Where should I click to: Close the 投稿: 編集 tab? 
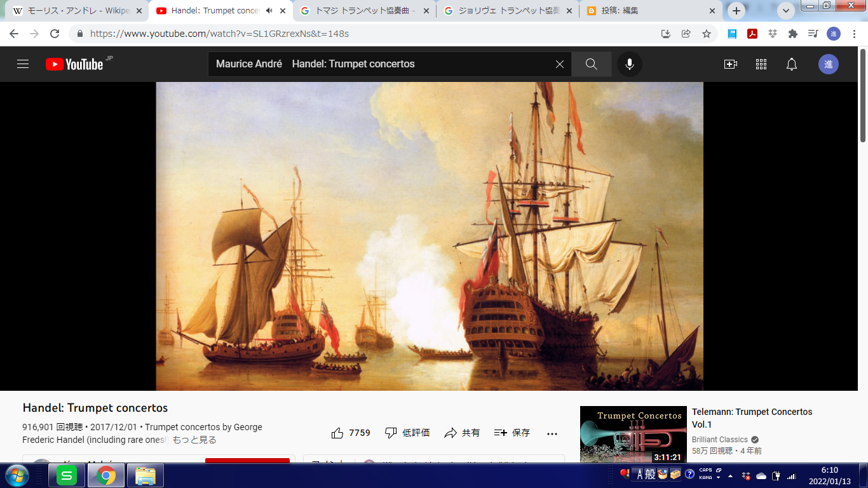(713, 11)
